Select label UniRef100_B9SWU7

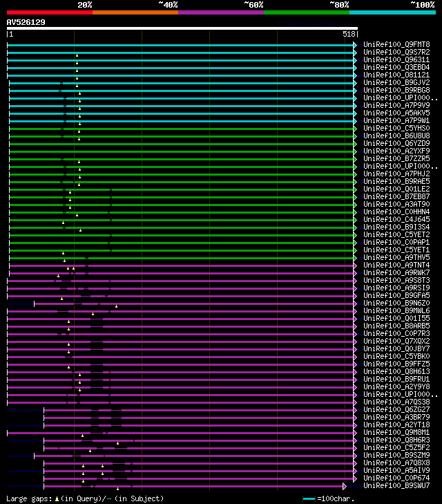(x=396, y=485)
